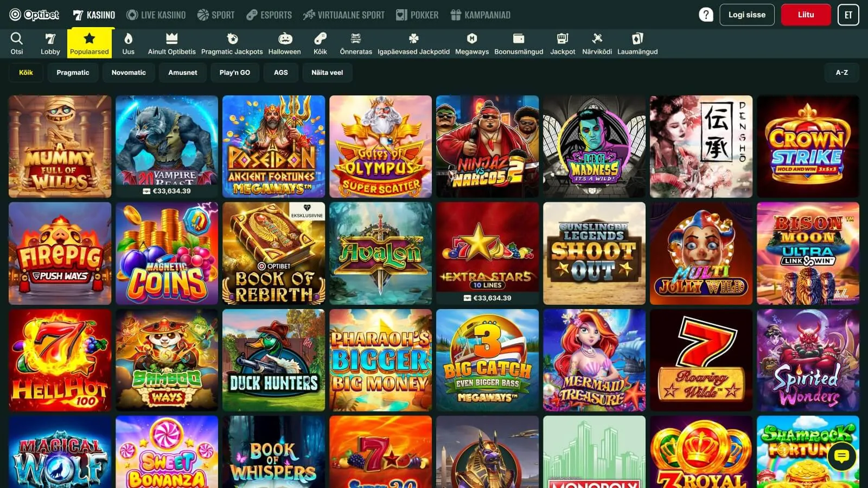Image resolution: width=868 pixels, height=488 pixels.
Task: Open the ET language selector
Action: click(x=848, y=15)
